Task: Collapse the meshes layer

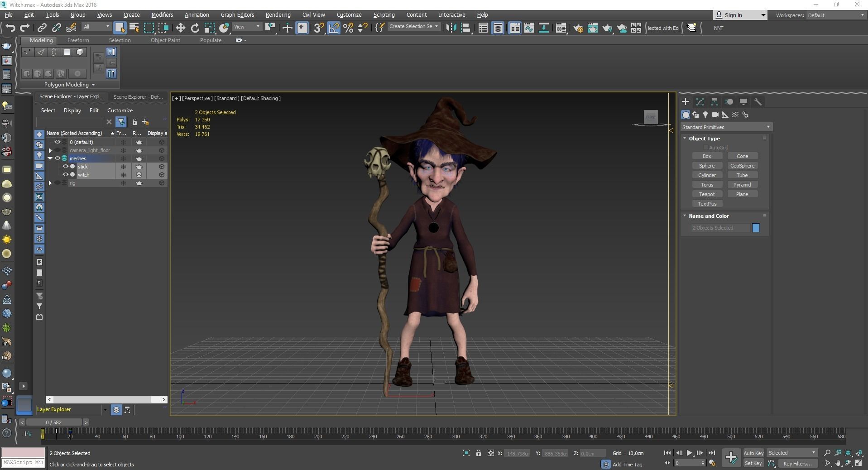Action: click(x=50, y=158)
